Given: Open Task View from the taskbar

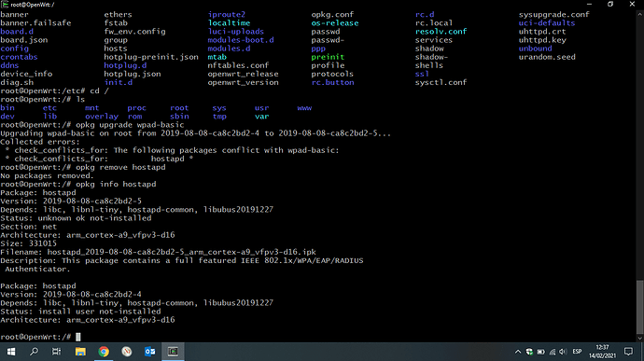Looking at the screenshot, I should (56, 352).
